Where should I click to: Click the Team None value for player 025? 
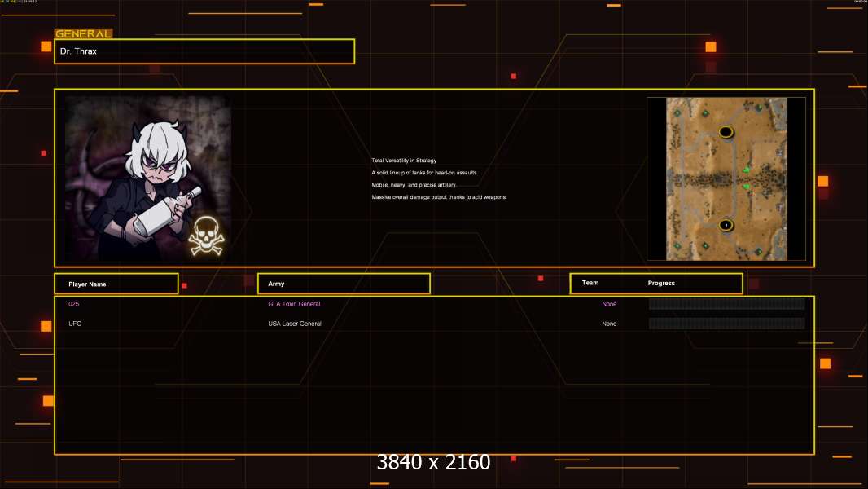(609, 304)
